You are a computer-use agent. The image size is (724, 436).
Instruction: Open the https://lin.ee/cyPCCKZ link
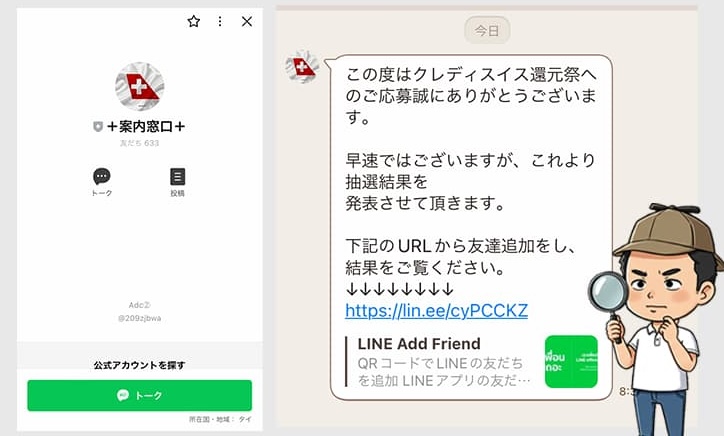[x=436, y=311]
